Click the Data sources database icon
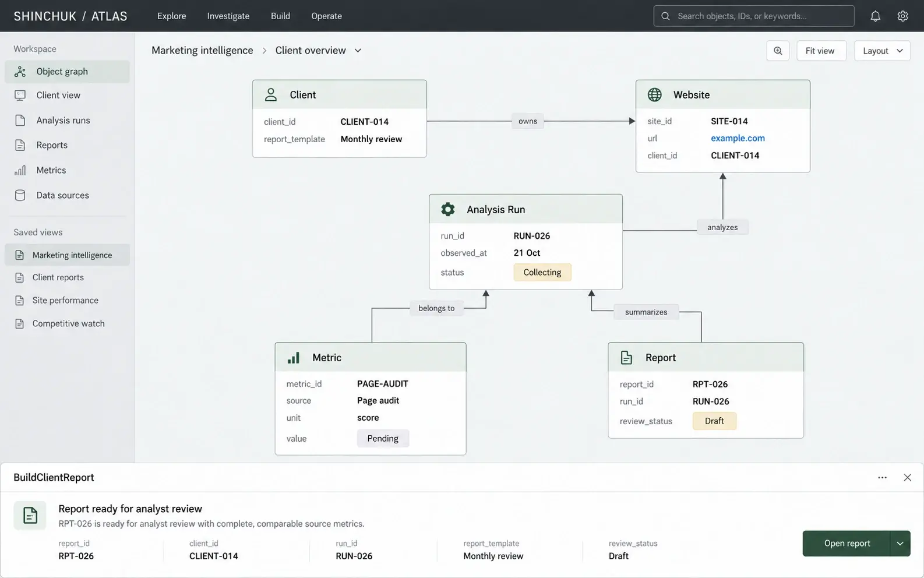 point(20,196)
